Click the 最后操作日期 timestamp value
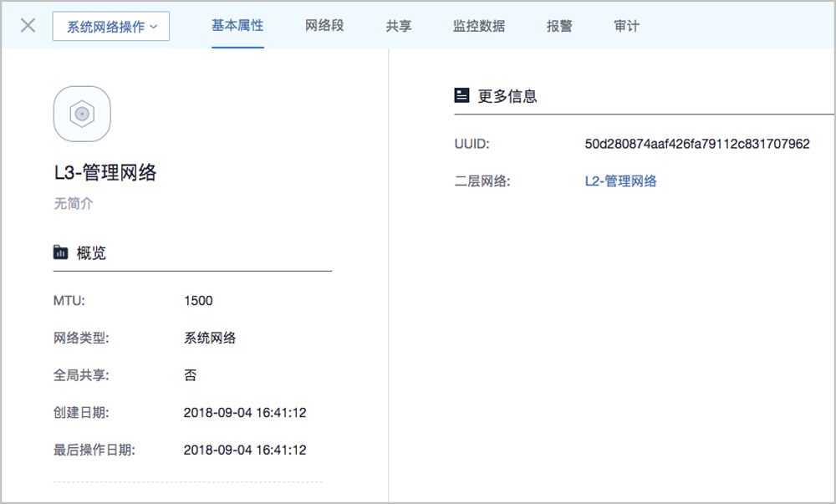Image resolution: width=836 pixels, height=504 pixels. 245,451
